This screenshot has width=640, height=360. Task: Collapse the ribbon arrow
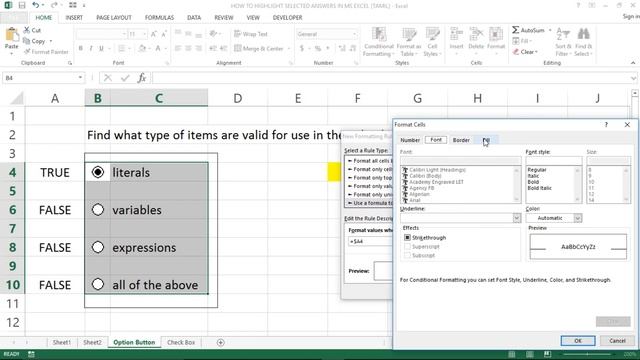633,63
